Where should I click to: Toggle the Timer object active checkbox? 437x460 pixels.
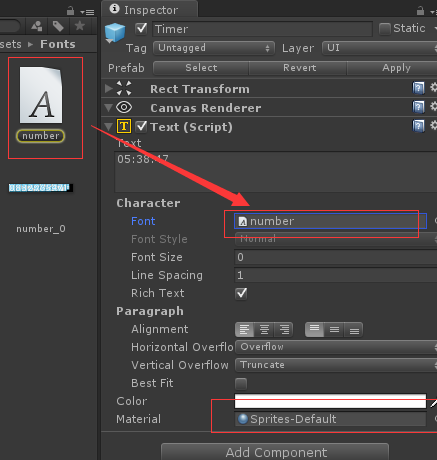[x=141, y=29]
